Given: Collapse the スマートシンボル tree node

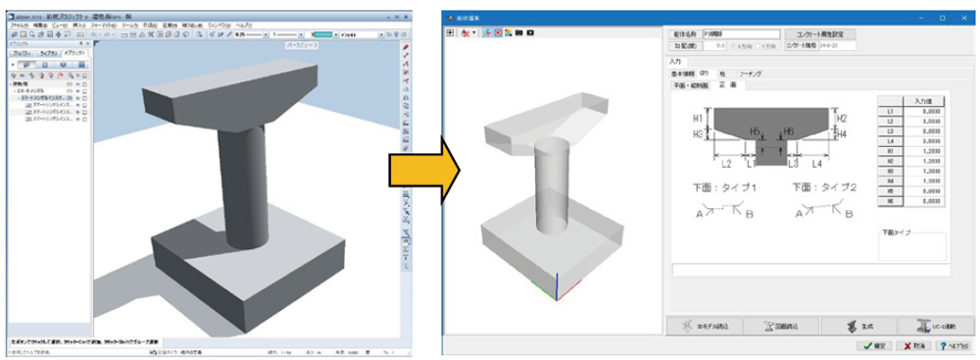Looking at the screenshot, I should point(14,91).
